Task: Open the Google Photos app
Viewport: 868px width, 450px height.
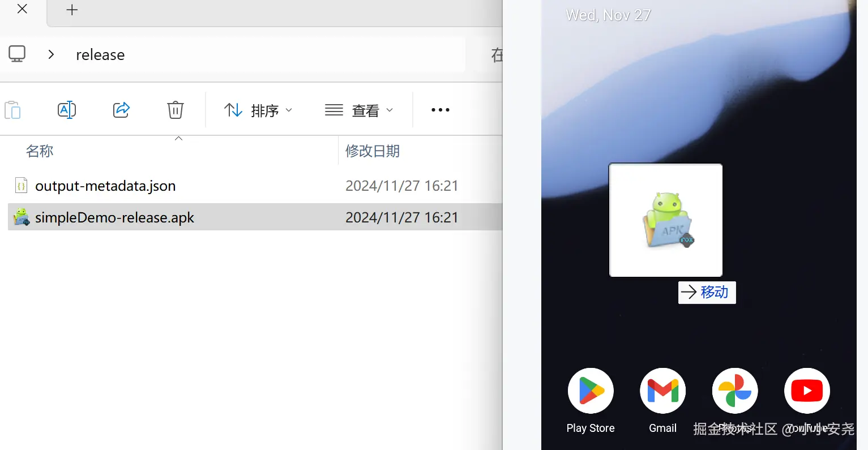Action: [734, 391]
